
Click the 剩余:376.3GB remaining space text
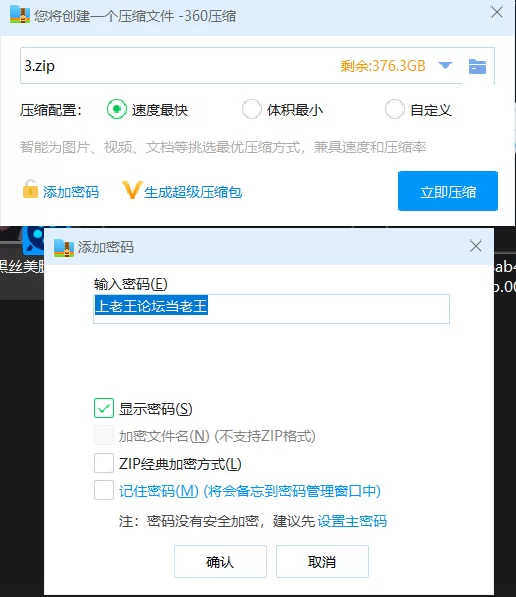[x=383, y=66]
